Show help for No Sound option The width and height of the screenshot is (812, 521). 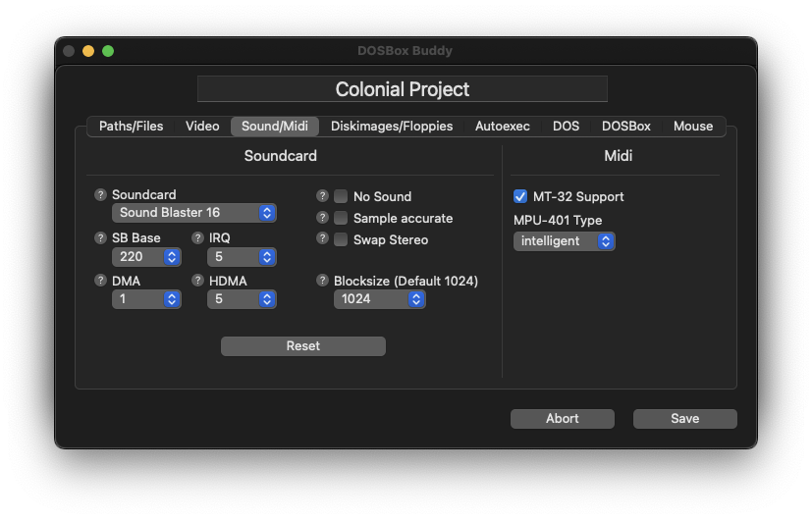click(x=322, y=196)
